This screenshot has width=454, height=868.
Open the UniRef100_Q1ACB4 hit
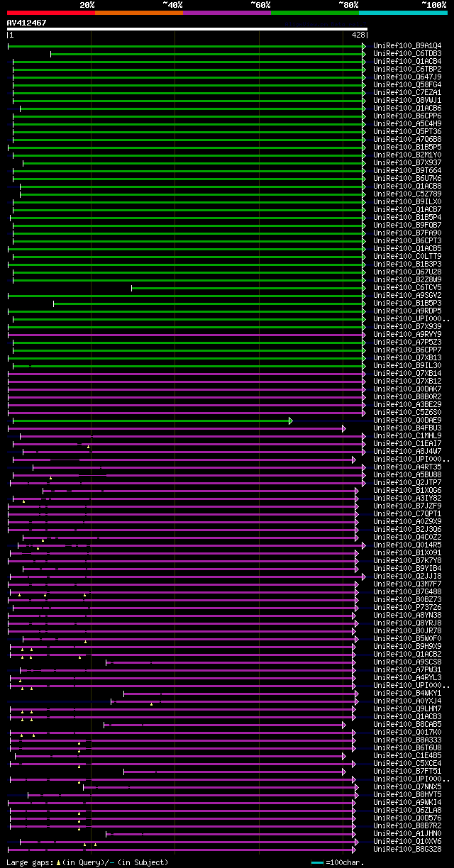coord(407,61)
